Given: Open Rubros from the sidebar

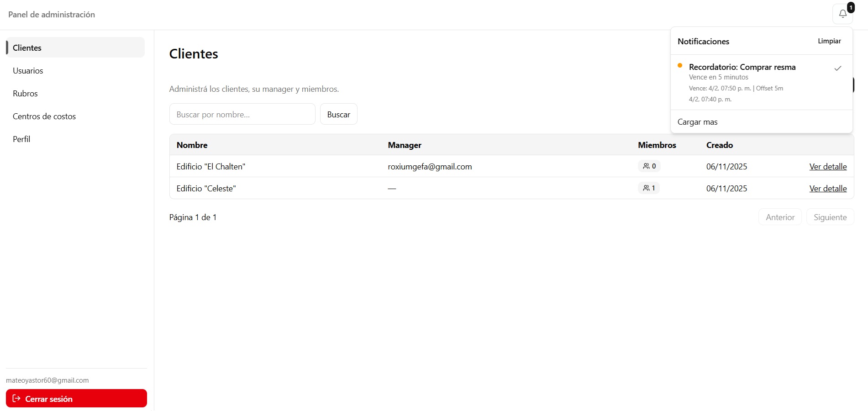Looking at the screenshot, I should [x=25, y=94].
